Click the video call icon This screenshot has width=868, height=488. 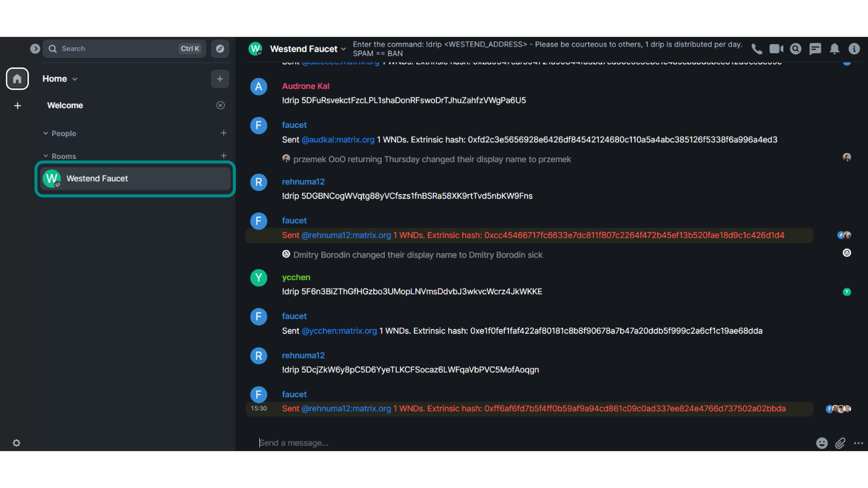tap(776, 48)
